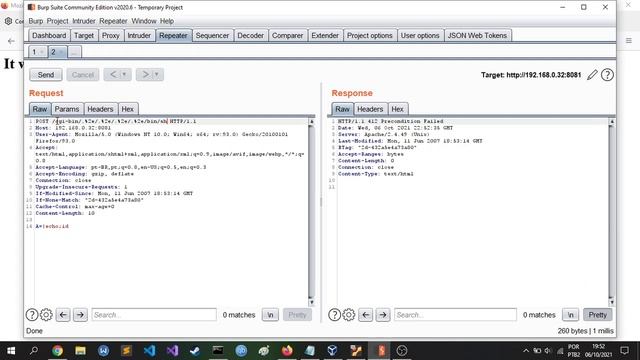The width and height of the screenshot is (640, 360).
Task: Toggle response \n non-printable characters button
Action: click(x=571, y=315)
